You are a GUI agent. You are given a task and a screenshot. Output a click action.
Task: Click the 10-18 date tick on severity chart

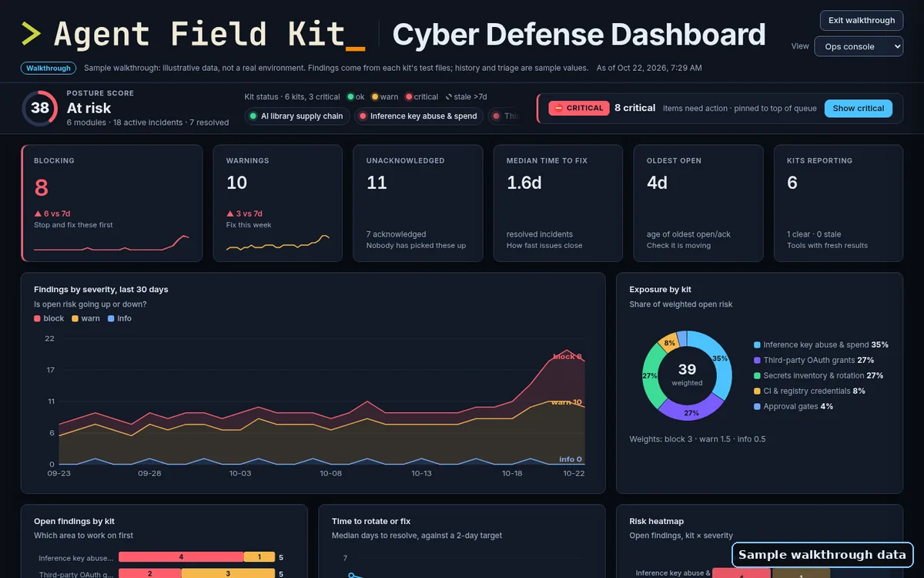pos(512,473)
